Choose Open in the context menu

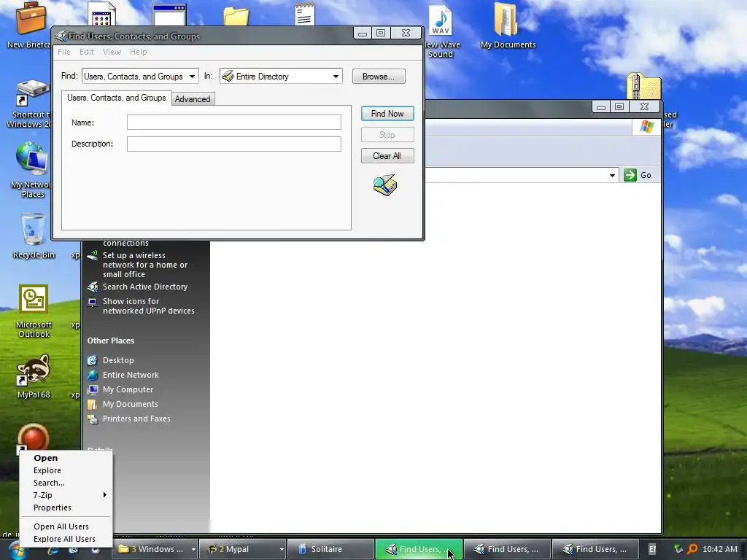[x=66, y=458]
